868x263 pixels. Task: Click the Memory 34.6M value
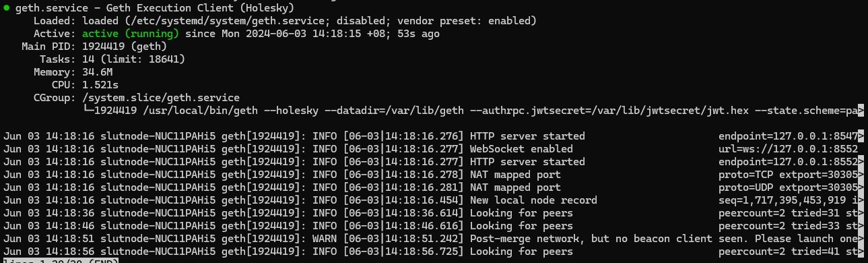click(97, 72)
